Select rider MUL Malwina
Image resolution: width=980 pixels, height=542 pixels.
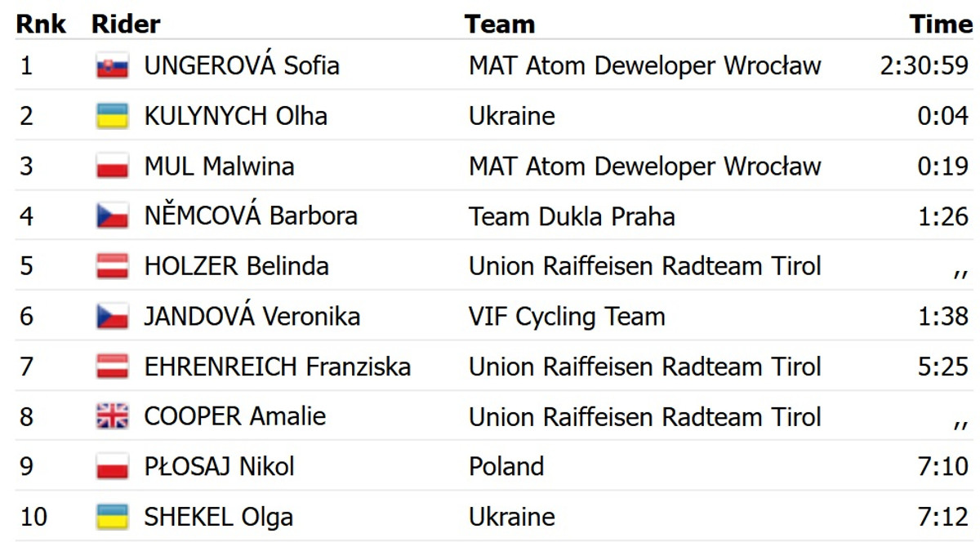(219, 167)
